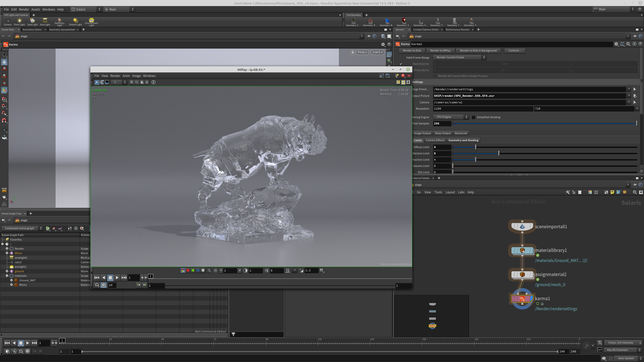Toggle Render All Frames With Single Process
This screenshot has height=362, width=644.
click(x=435, y=76)
